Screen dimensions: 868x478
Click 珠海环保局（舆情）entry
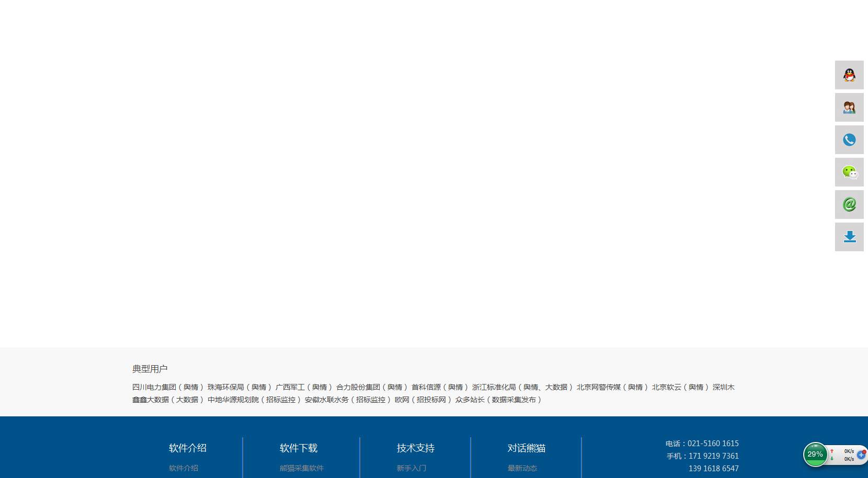(x=239, y=387)
